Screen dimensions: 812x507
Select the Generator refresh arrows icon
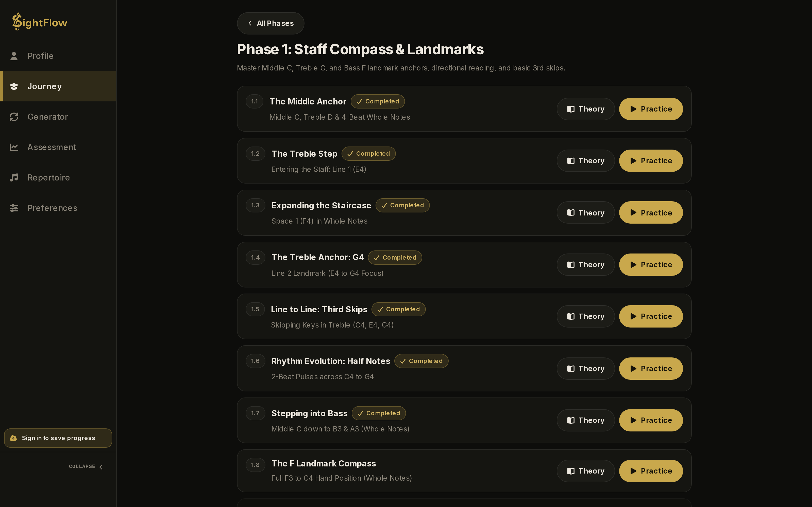click(x=14, y=117)
